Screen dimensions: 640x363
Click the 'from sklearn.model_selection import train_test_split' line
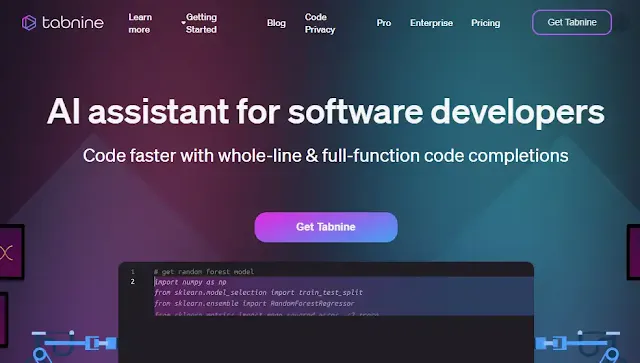pos(259,292)
